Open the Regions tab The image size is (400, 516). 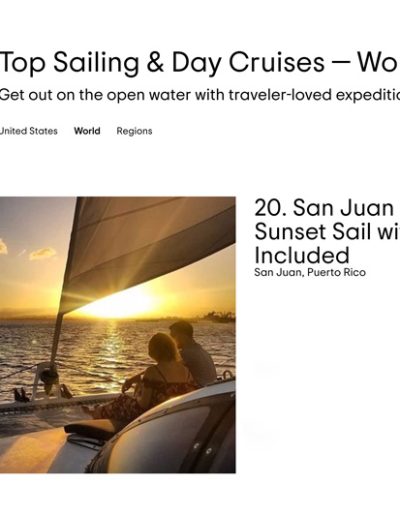click(x=134, y=131)
